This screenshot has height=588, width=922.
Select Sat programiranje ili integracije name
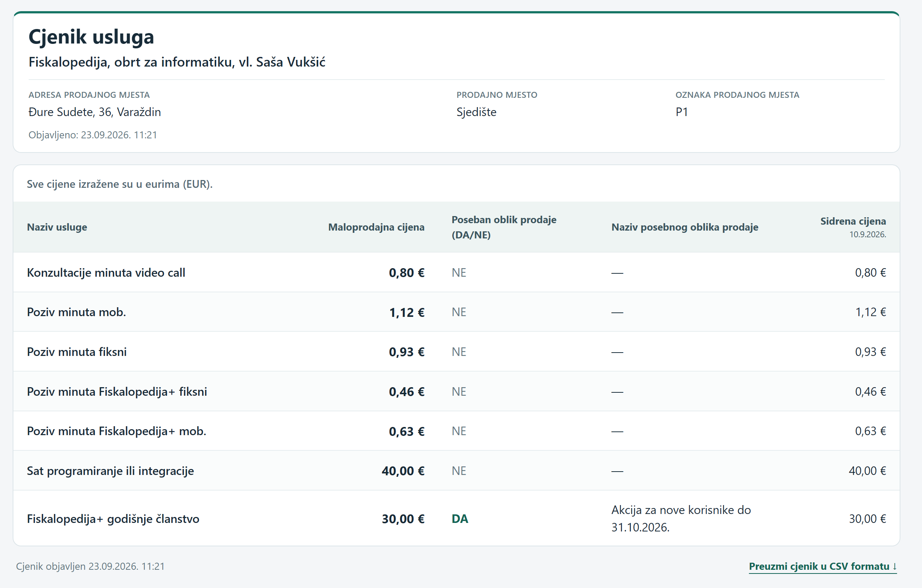pyautogui.click(x=110, y=471)
